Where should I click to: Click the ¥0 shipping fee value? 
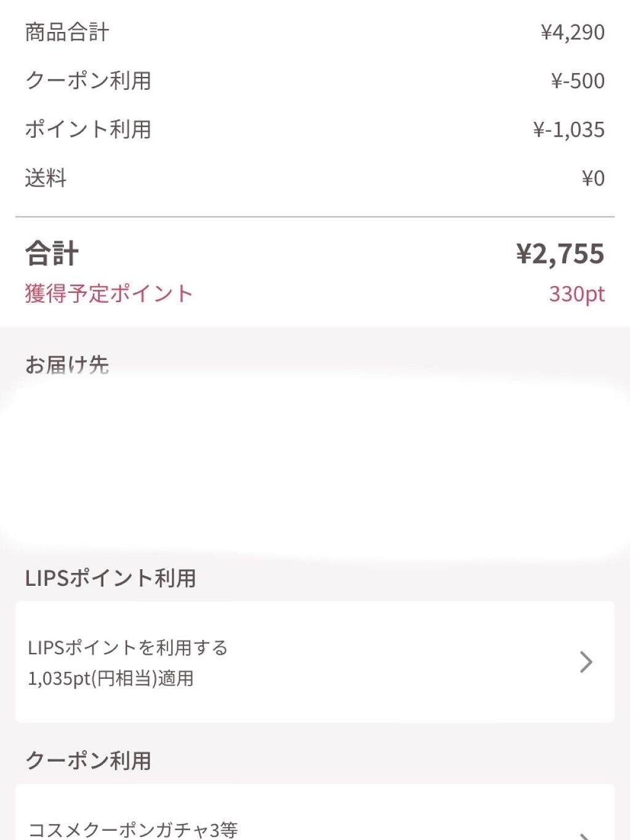click(x=593, y=178)
